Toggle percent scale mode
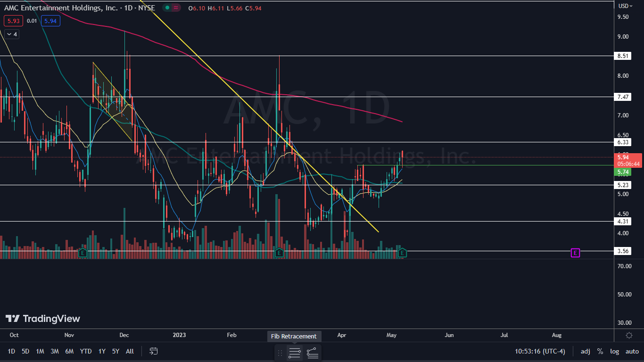This screenshot has height=362, width=644. [600, 351]
